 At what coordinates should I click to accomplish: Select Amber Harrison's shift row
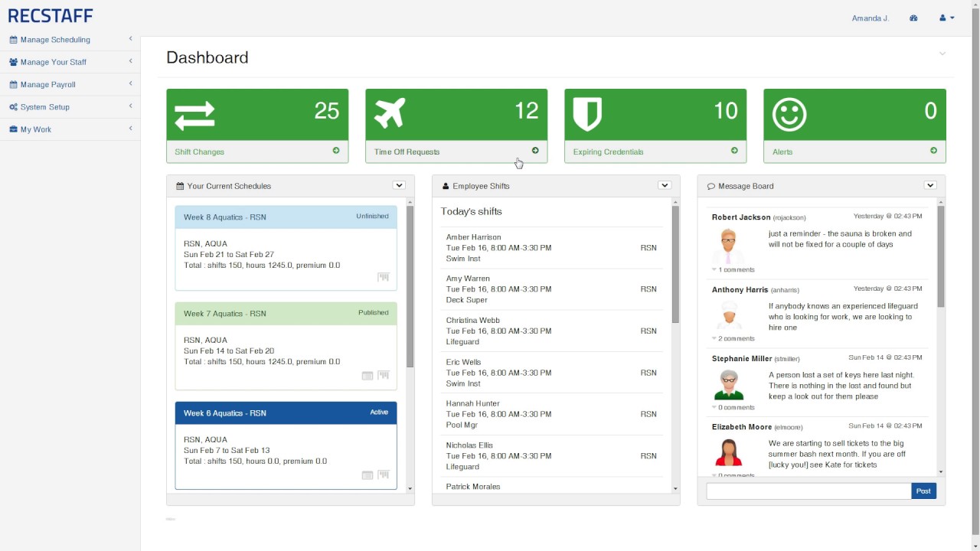(x=552, y=248)
